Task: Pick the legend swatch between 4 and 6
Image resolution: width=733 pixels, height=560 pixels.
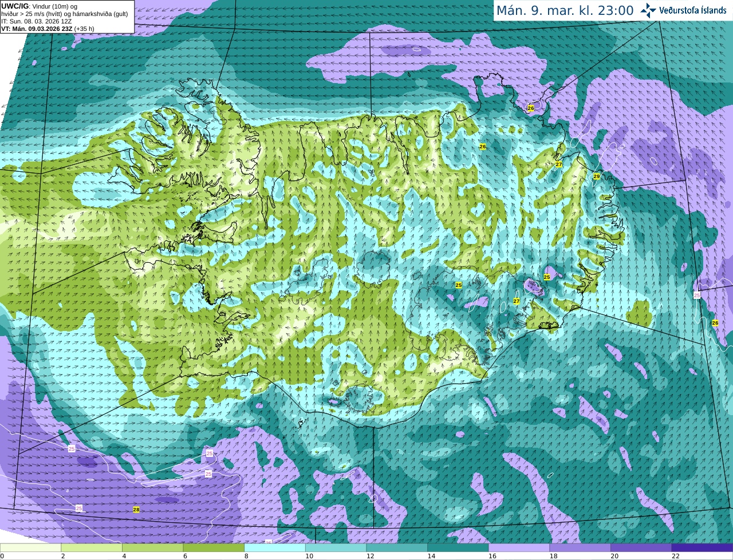Action: click(x=152, y=548)
